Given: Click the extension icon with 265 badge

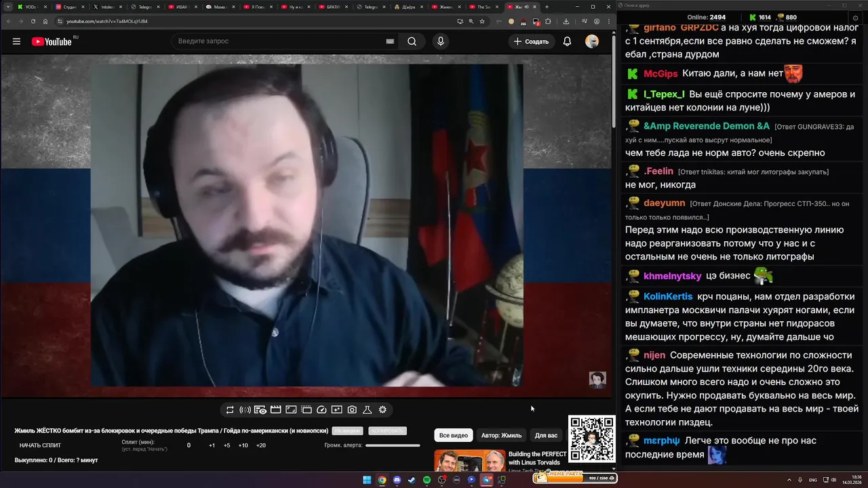Looking at the screenshot, I should coord(523,22).
